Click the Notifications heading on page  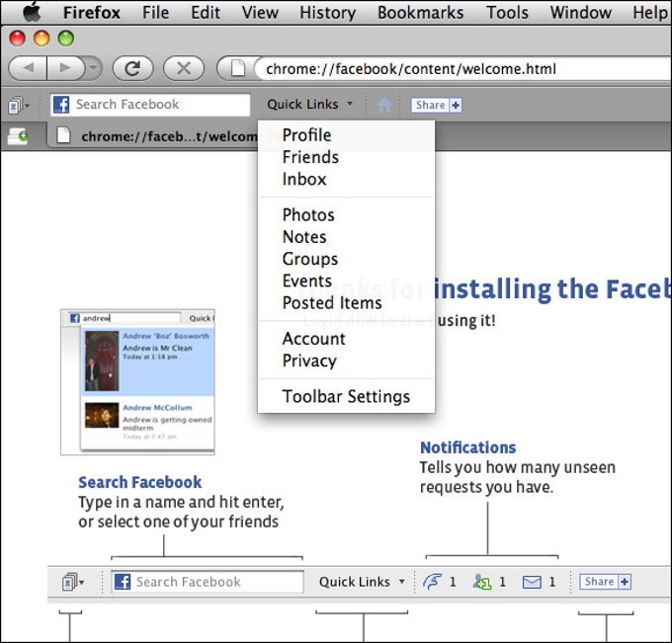pyautogui.click(x=468, y=447)
